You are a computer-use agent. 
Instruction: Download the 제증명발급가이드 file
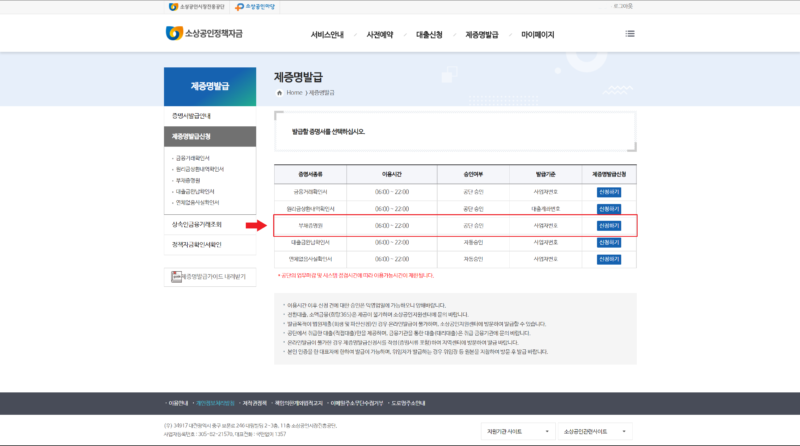point(210,277)
